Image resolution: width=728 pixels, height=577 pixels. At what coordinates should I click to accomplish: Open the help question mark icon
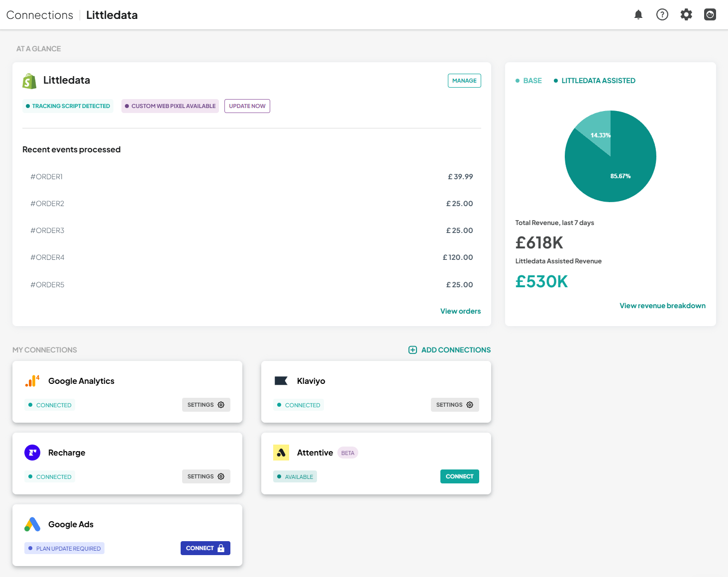click(x=662, y=15)
